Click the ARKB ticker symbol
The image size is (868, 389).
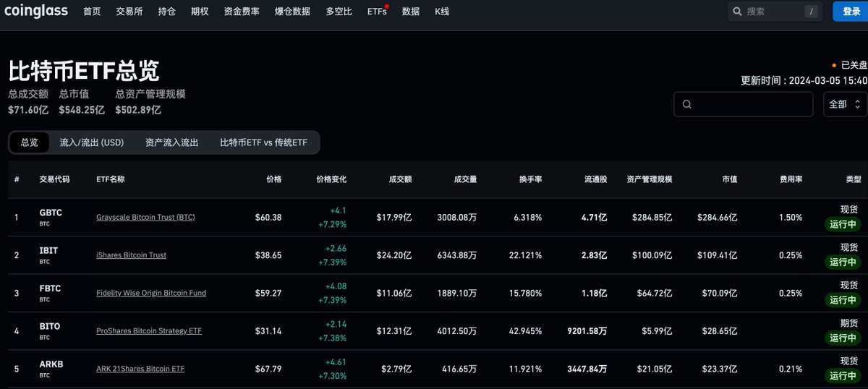pos(51,364)
